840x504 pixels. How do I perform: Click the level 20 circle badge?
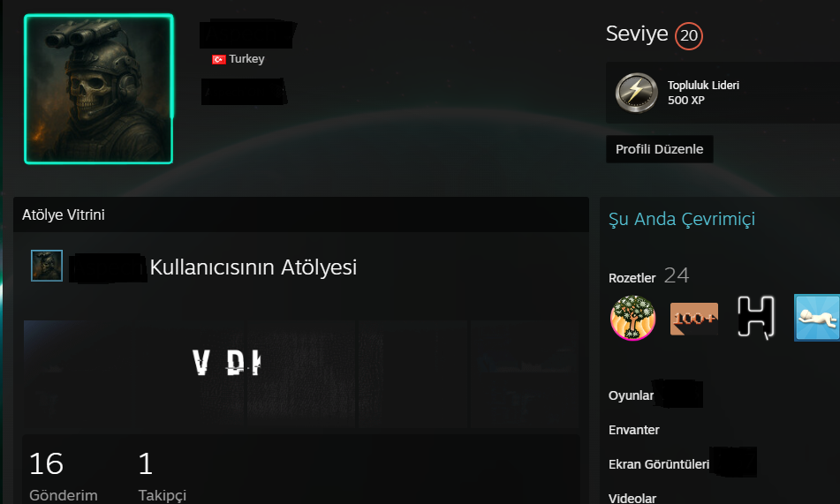click(688, 36)
